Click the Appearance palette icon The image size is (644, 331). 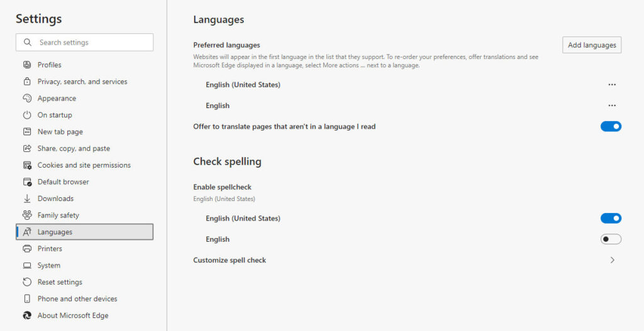27,99
